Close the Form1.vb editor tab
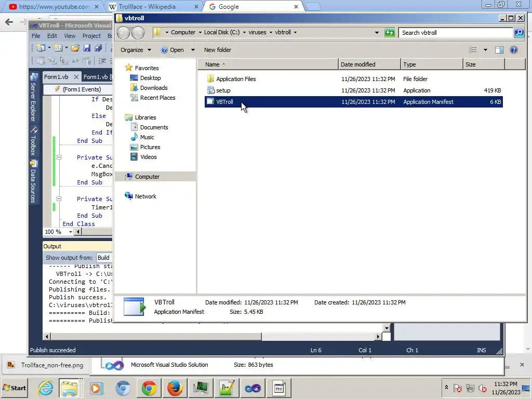532x399 pixels. 76,77
